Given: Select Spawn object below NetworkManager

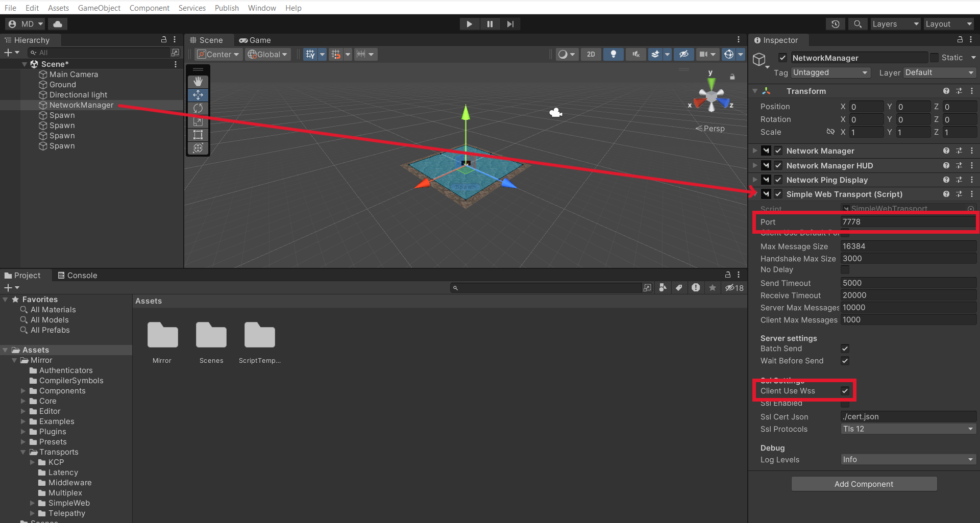Looking at the screenshot, I should coord(62,115).
